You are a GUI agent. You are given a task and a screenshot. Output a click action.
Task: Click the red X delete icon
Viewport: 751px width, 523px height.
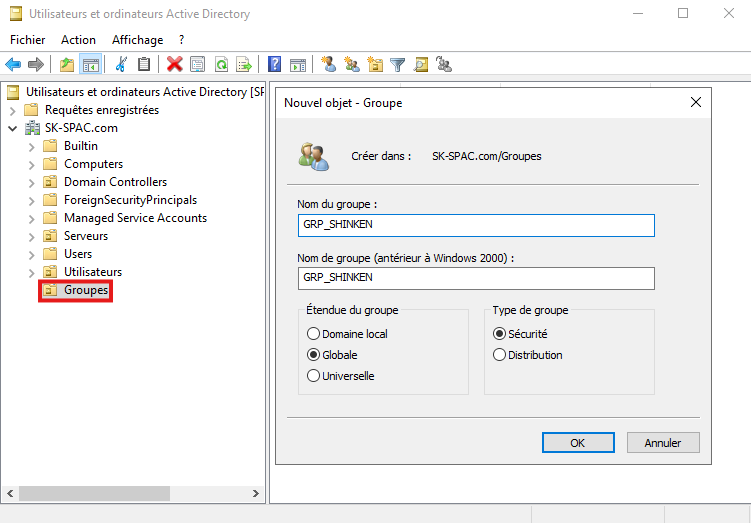point(174,64)
